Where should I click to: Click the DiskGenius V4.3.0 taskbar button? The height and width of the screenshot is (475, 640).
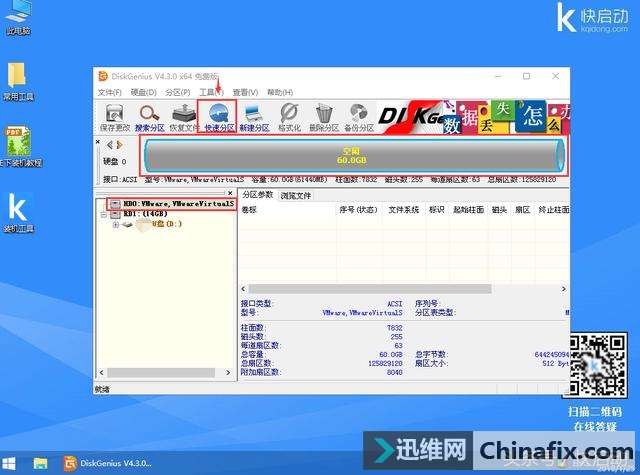point(108,464)
